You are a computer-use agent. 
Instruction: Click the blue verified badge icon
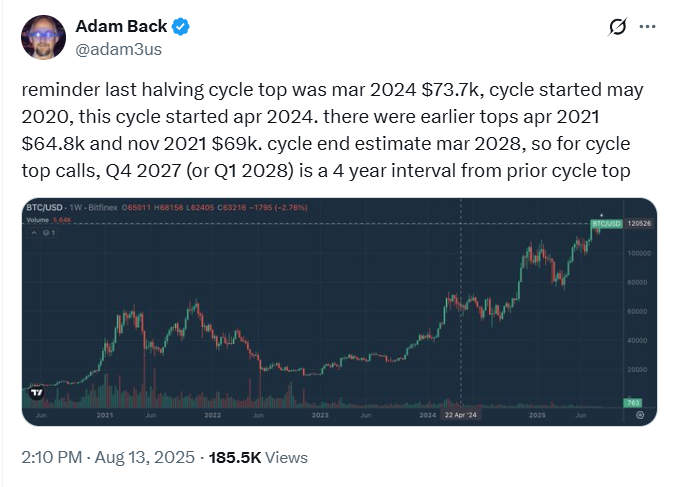coord(181,27)
